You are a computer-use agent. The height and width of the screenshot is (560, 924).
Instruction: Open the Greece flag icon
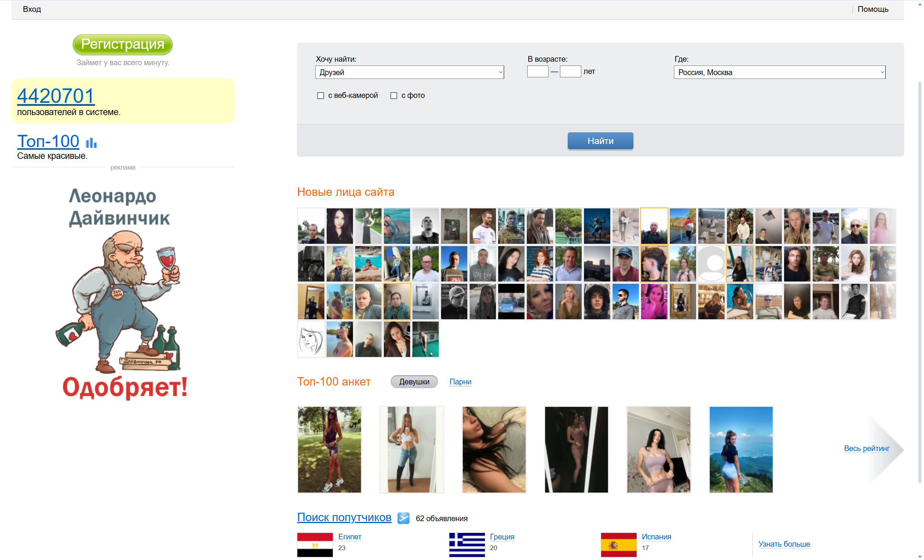click(x=467, y=545)
